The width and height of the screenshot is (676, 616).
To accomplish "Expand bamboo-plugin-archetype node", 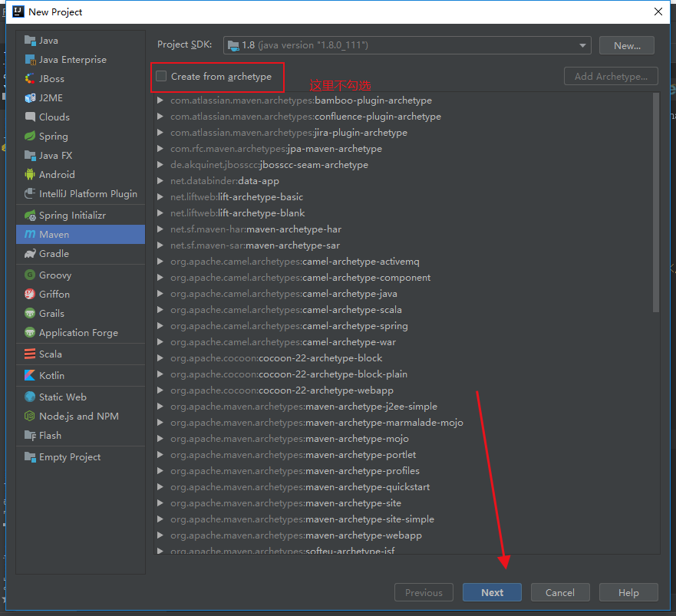I will click(x=160, y=100).
